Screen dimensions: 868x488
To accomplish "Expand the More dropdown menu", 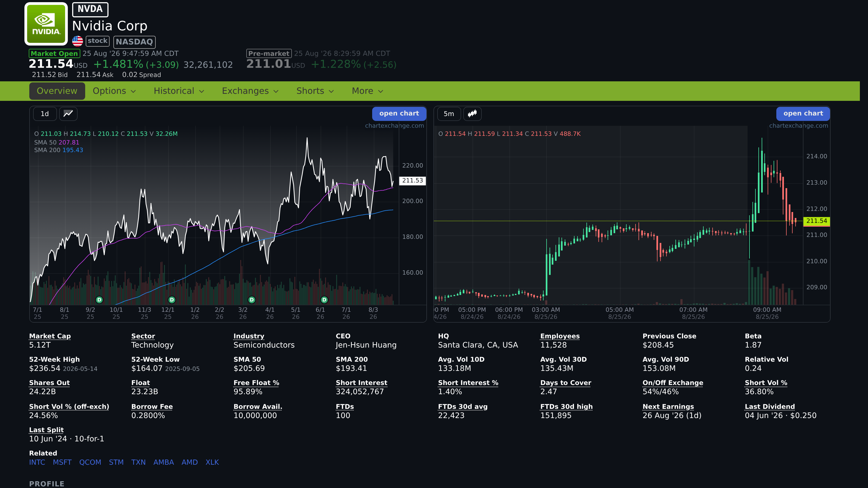I will tap(367, 91).
